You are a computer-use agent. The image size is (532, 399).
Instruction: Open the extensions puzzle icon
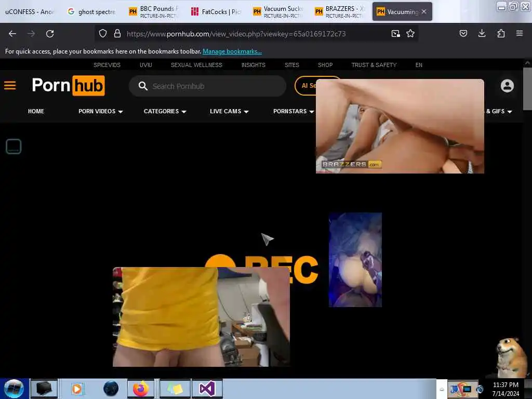pos(501,33)
